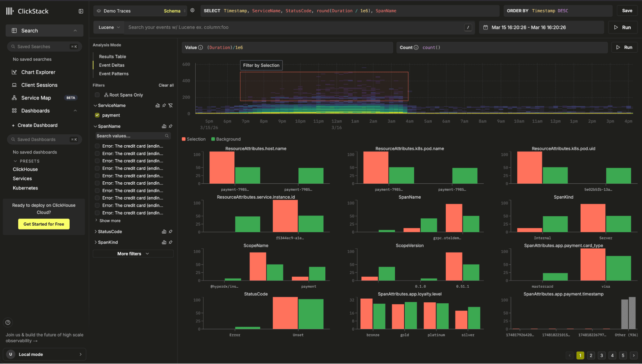This screenshot has height=364, width=642.
Task: Uncheck the payment service filter
Action: pos(97,115)
